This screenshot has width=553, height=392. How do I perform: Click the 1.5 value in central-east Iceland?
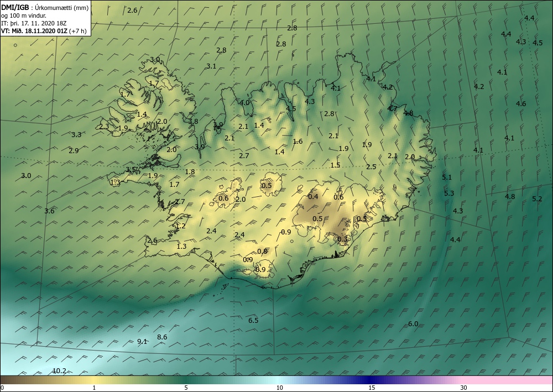336,165
